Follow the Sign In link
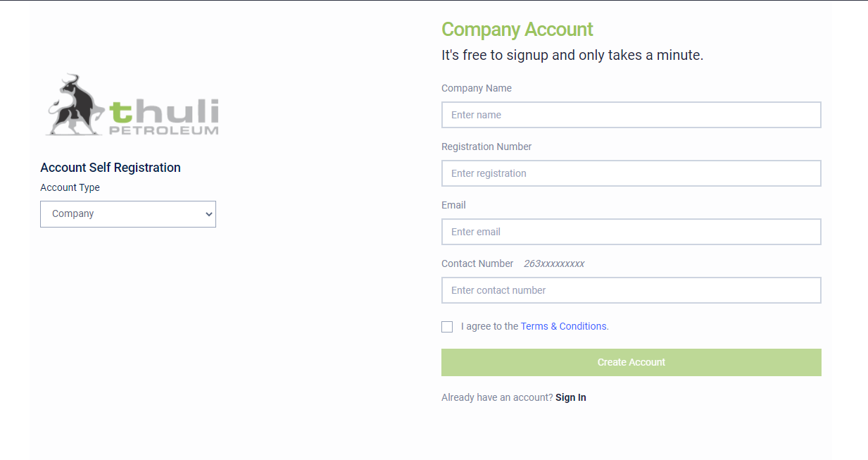This screenshot has height=460, width=868. (x=571, y=397)
